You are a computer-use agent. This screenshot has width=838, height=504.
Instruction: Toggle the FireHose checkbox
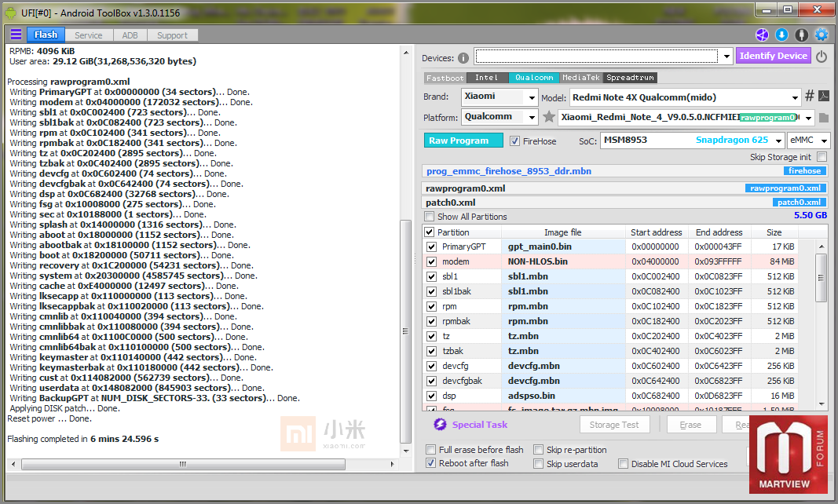tap(514, 141)
